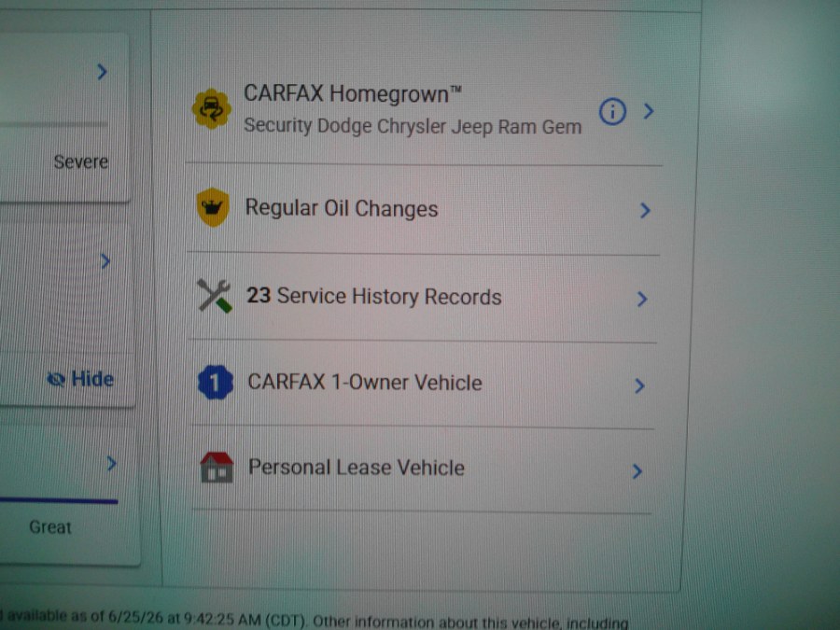Click the left panel chevron above Hide
Viewport: 840px width, 630px height.
click(105, 261)
